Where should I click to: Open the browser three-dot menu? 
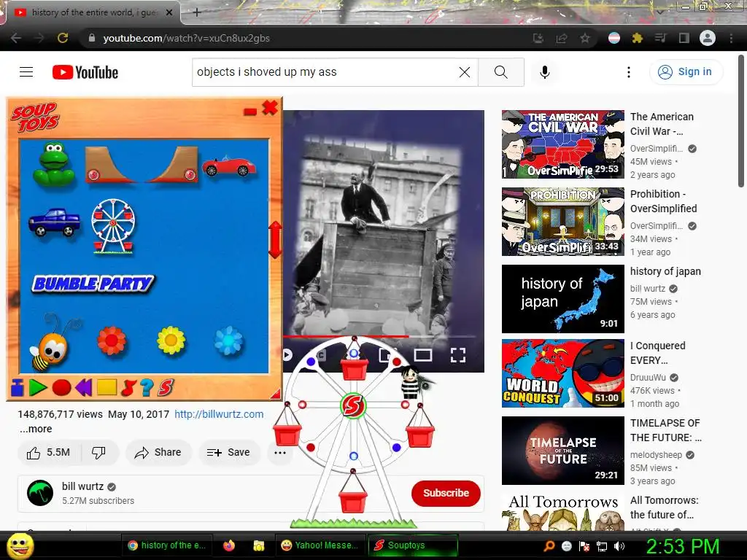(x=731, y=38)
